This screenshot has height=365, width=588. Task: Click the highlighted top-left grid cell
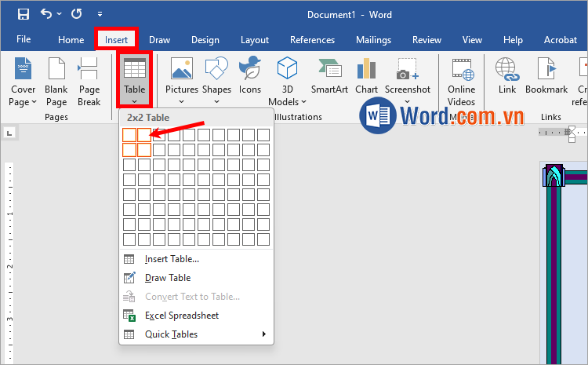click(129, 135)
